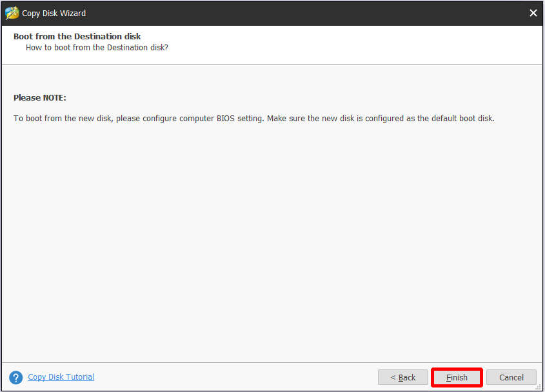Open the Copy Disk Tutorial link
Viewport: 545px width, 392px height.
click(61, 377)
